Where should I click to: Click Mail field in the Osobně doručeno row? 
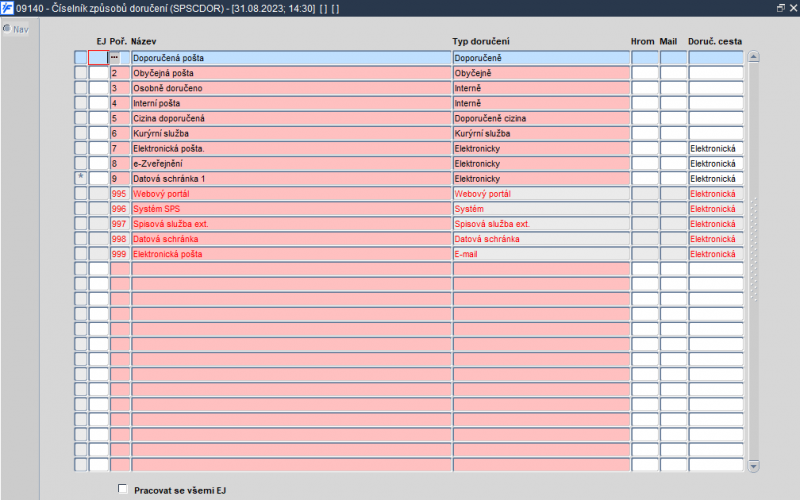pos(673,88)
